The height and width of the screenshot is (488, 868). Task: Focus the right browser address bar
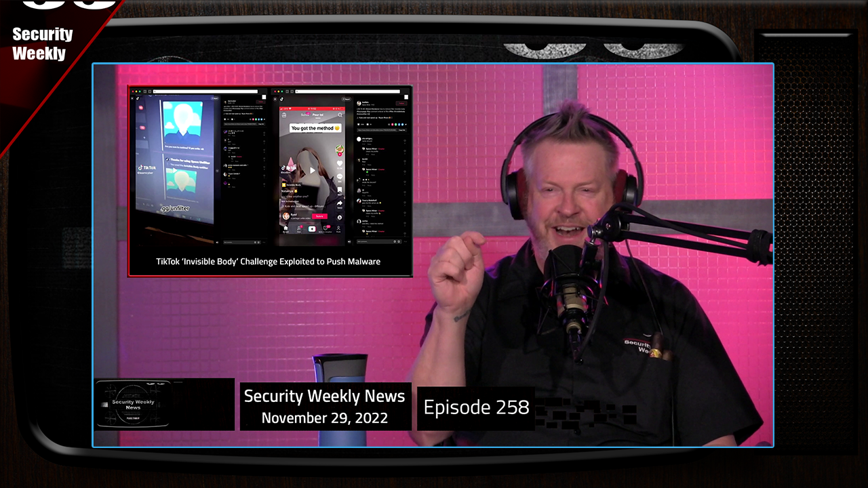pyautogui.click(x=347, y=91)
